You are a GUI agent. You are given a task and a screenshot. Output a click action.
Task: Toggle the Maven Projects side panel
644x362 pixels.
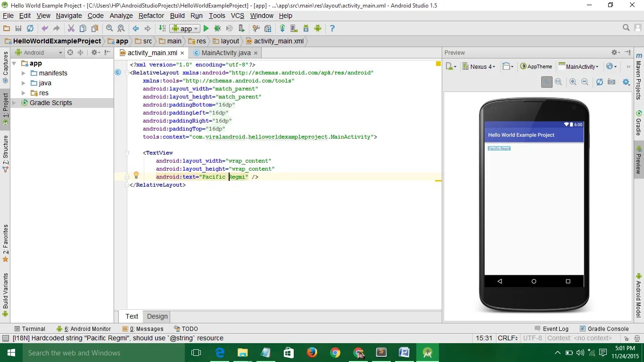(639, 75)
